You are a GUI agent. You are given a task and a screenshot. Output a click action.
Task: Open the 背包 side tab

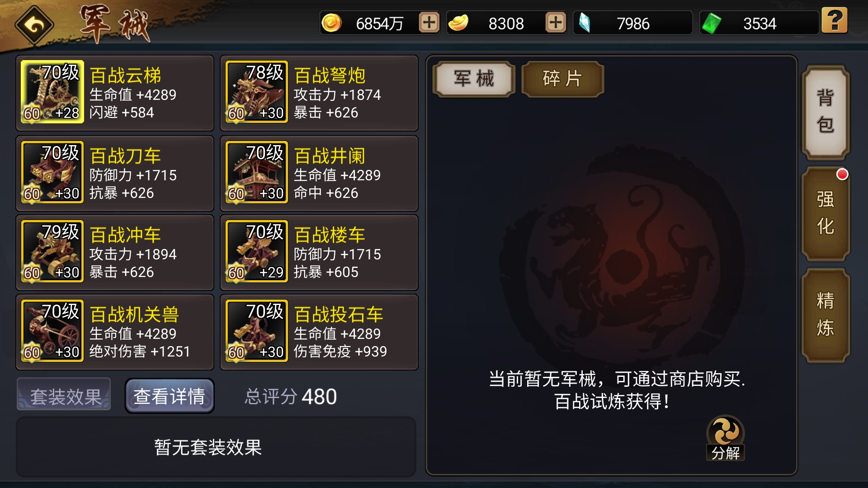tap(826, 112)
